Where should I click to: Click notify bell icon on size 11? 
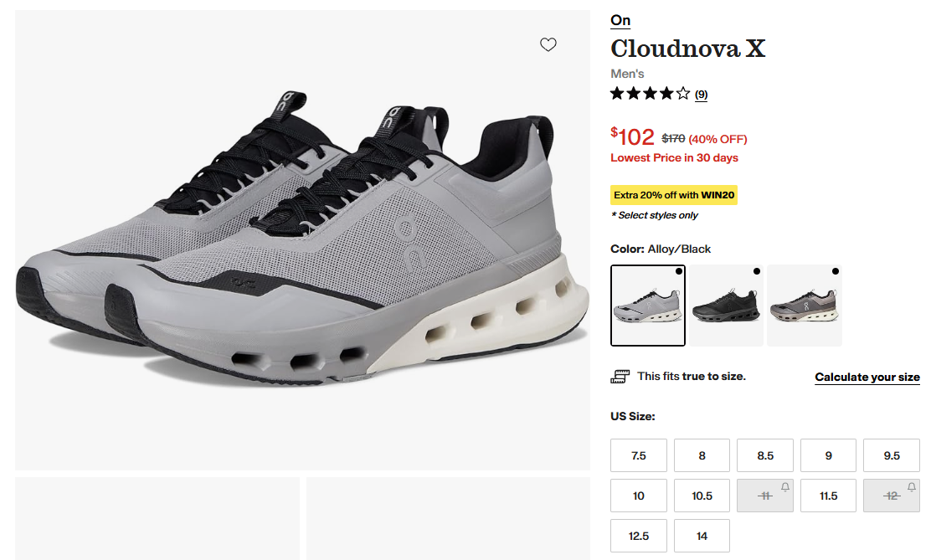(x=785, y=487)
